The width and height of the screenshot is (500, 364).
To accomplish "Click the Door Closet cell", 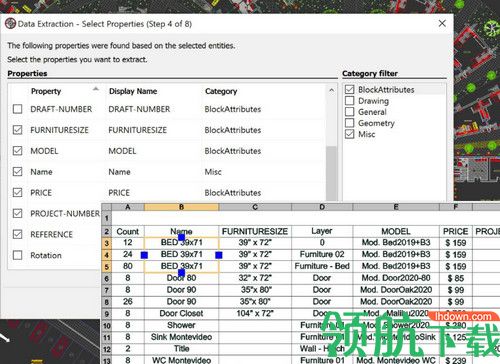I will click(181, 313).
